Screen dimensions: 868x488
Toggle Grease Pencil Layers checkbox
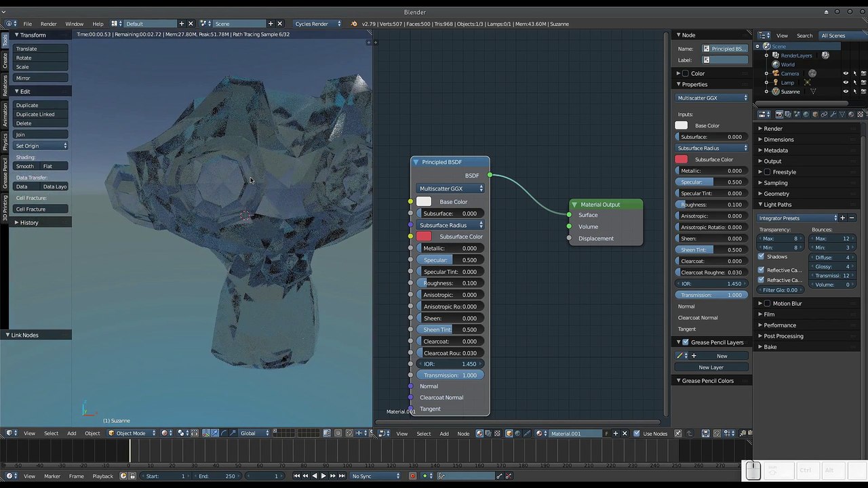(686, 342)
